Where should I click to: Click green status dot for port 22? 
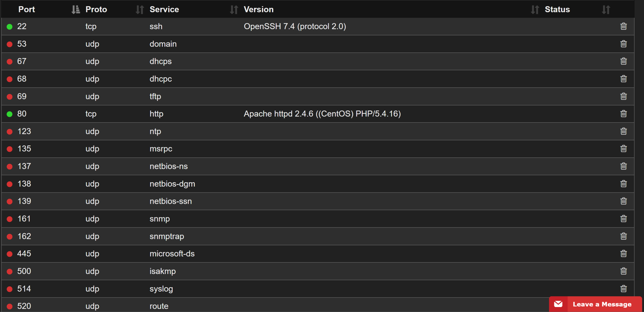pos(10,27)
